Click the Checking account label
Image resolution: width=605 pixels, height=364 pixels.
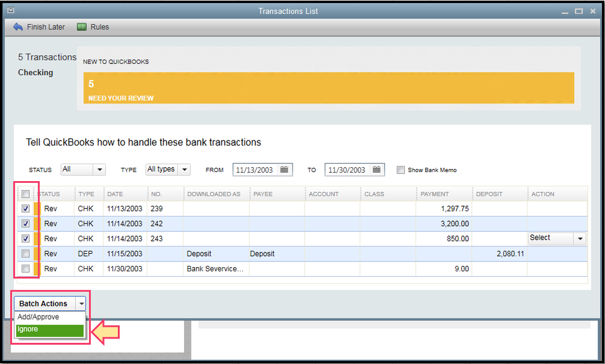36,73
